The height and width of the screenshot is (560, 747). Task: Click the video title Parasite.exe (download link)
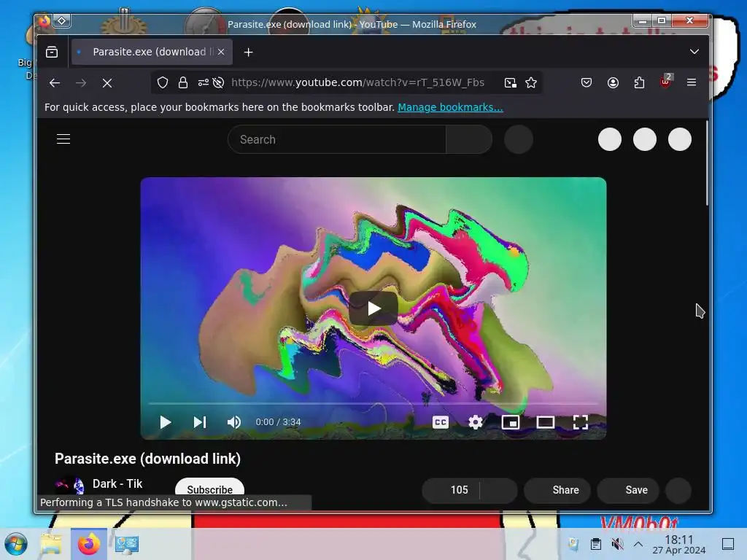click(147, 459)
